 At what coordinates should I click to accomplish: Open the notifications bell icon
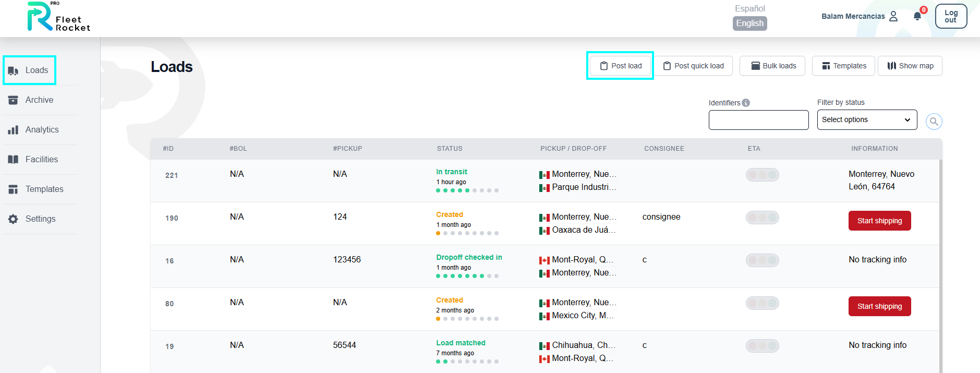coord(917,16)
